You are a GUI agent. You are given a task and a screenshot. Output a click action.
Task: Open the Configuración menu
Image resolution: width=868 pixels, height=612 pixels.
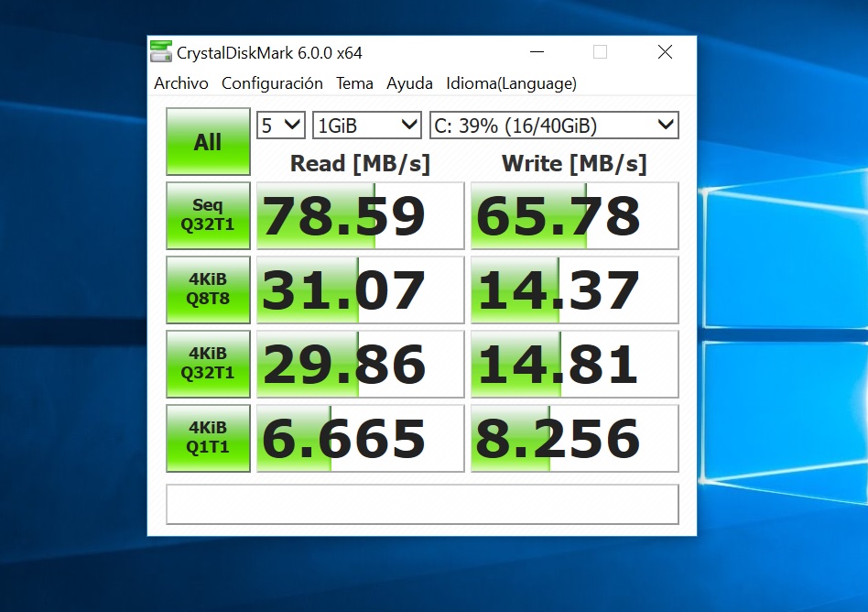tap(272, 83)
